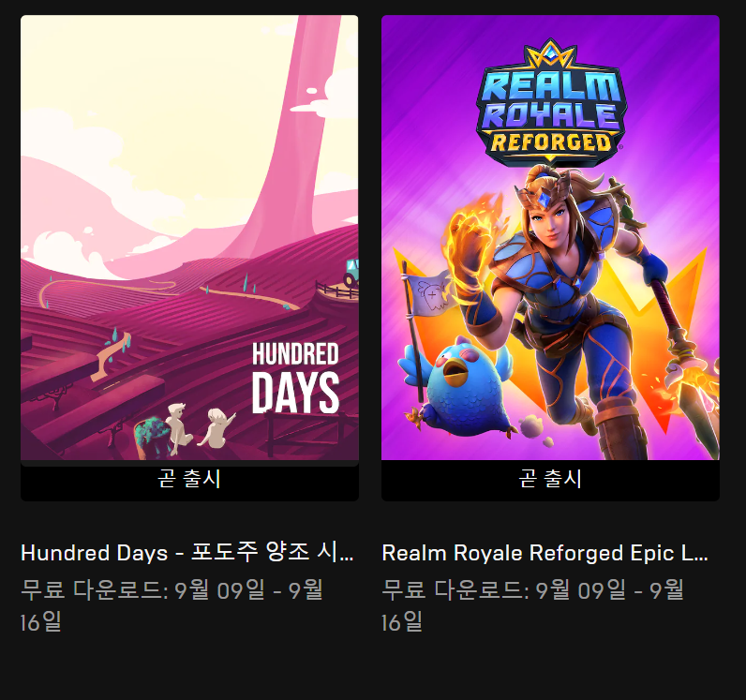Viewport: 746px width, 700px height.
Task: Click the crown atop the Realm Royale logo
Action: pos(550,53)
